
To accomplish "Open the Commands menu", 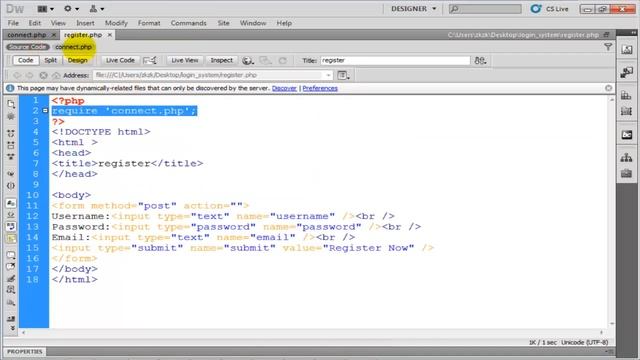I will tap(189, 23).
